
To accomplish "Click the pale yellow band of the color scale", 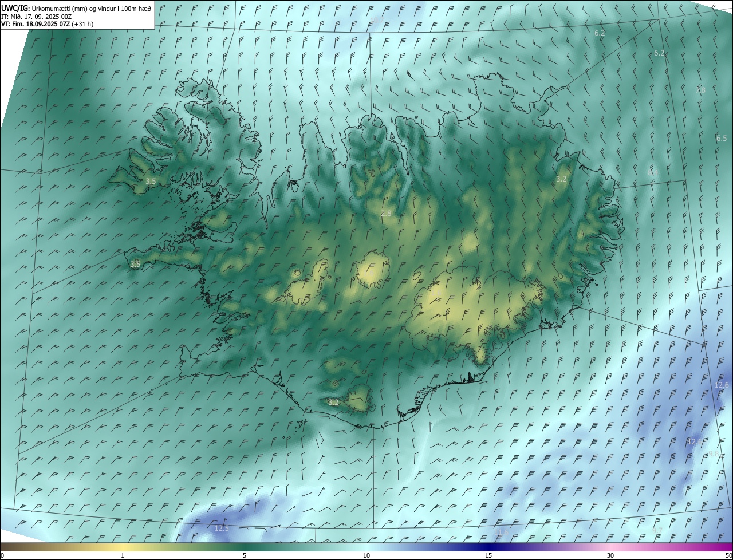I will tap(123, 547).
